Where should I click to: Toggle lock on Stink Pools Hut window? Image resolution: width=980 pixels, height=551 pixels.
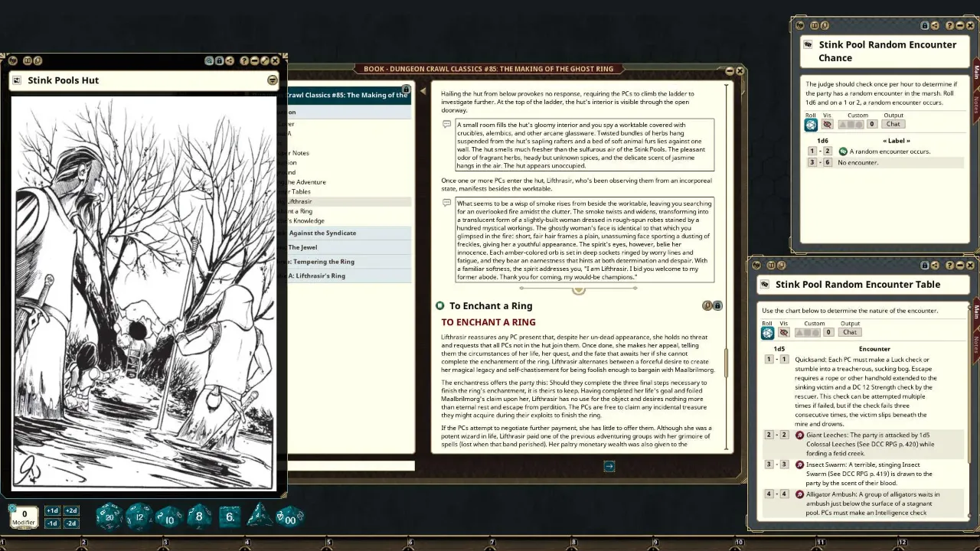pyautogui.click(x=219, y=60)
